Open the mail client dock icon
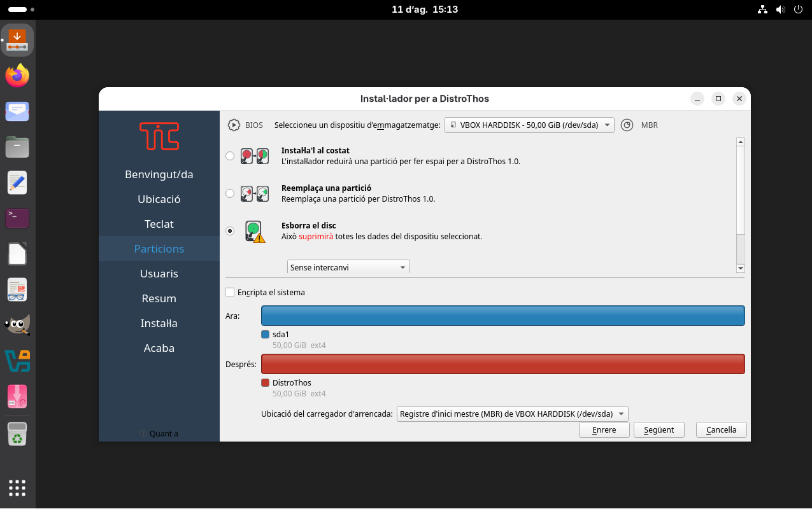The width and height of the screenshot is (812, 509). [17, 111]
